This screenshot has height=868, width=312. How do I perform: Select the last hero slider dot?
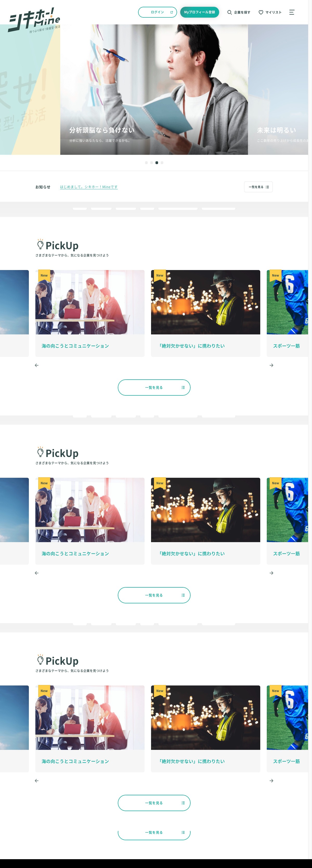(162, 163)
